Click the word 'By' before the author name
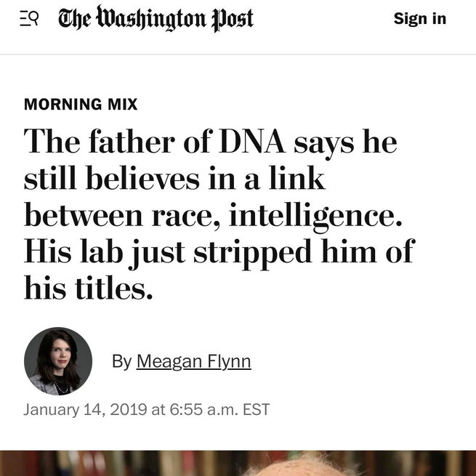 [121, 361]
